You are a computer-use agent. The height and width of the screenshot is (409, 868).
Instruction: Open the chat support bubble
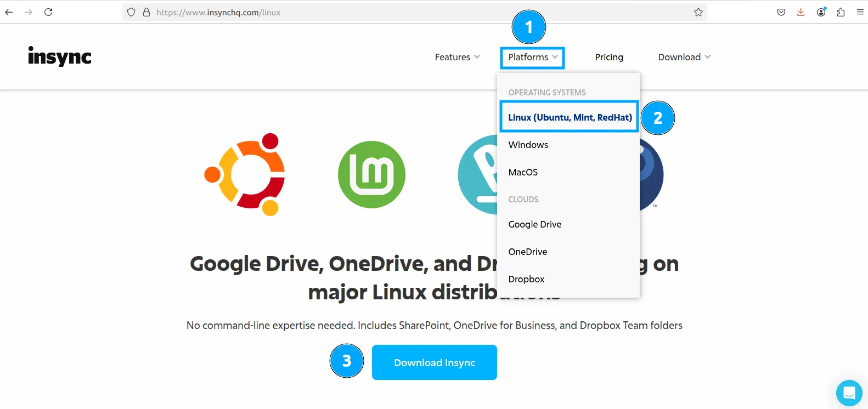pos(849,393)
